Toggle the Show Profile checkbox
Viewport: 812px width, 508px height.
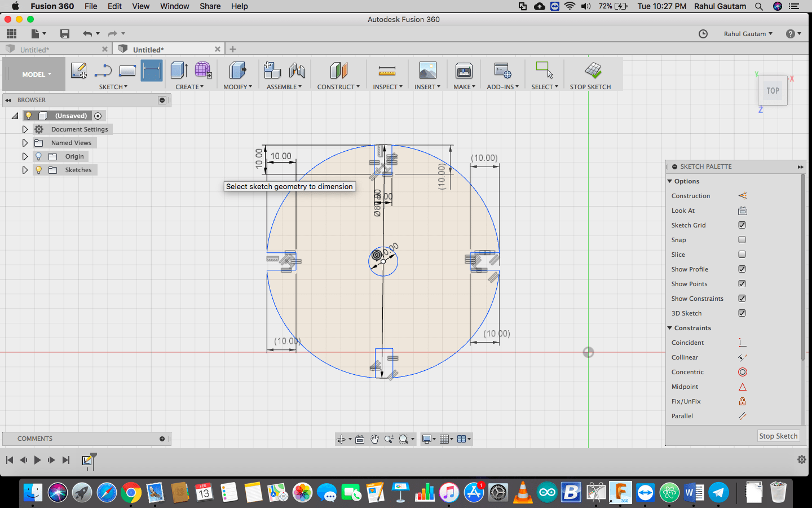coord(742,269)
